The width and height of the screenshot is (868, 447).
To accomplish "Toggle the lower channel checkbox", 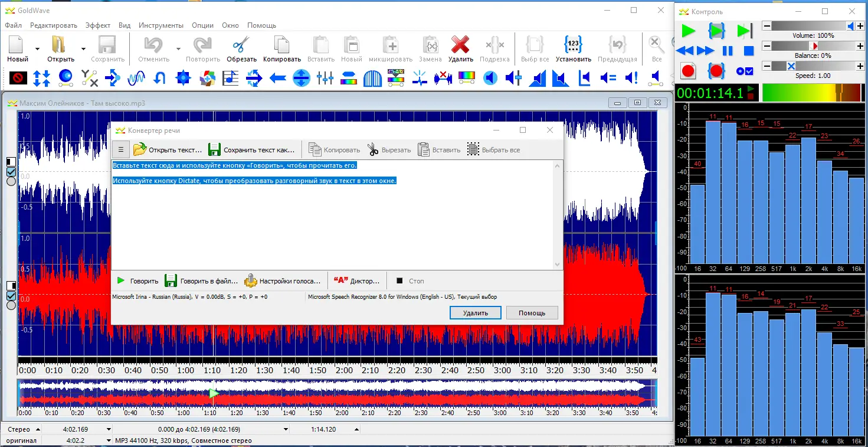I will [x=11, y=296].
